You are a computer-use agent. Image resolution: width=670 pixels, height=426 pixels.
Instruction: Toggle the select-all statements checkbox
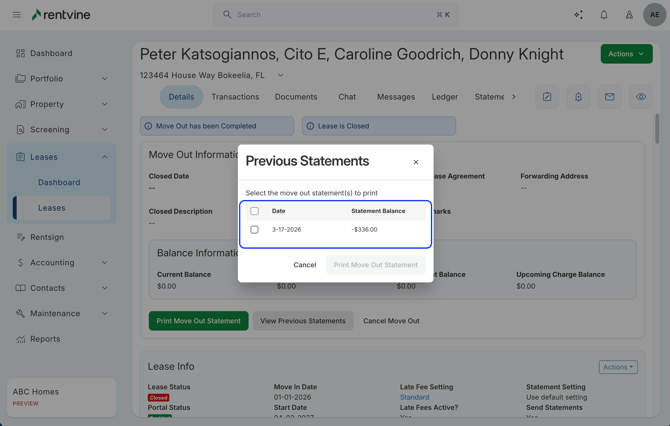pyautogui.click(x=255, y=211)
